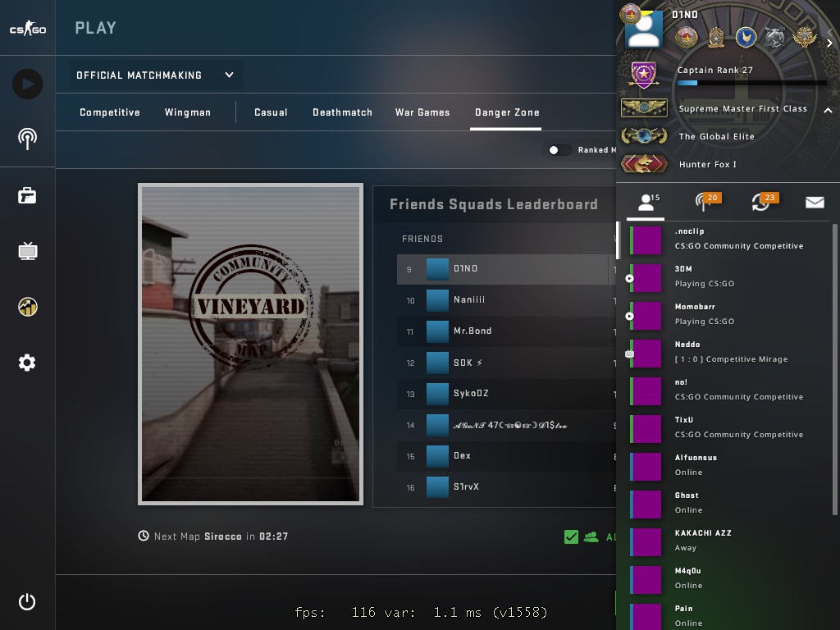The image size is (840, 630).
Task: Select the second trophy medal in profile
Action: [x=716, y=38]
